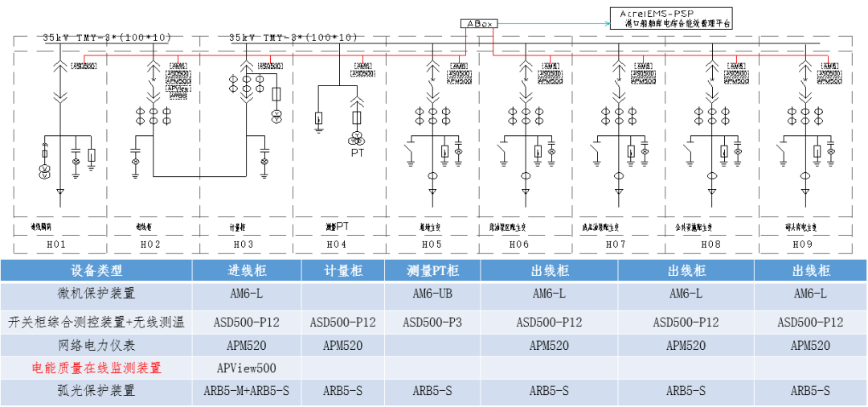The height and width of the screenshot is (407, 868).
Task: Click the PT label under the transformer
Action: point(358,151)
